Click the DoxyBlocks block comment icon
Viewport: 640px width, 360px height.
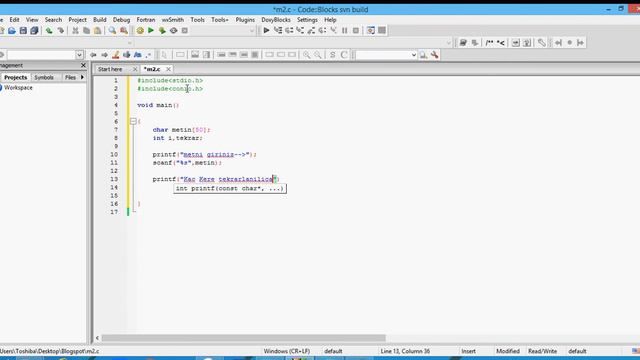pyautogui.click(x=489, y=42)
